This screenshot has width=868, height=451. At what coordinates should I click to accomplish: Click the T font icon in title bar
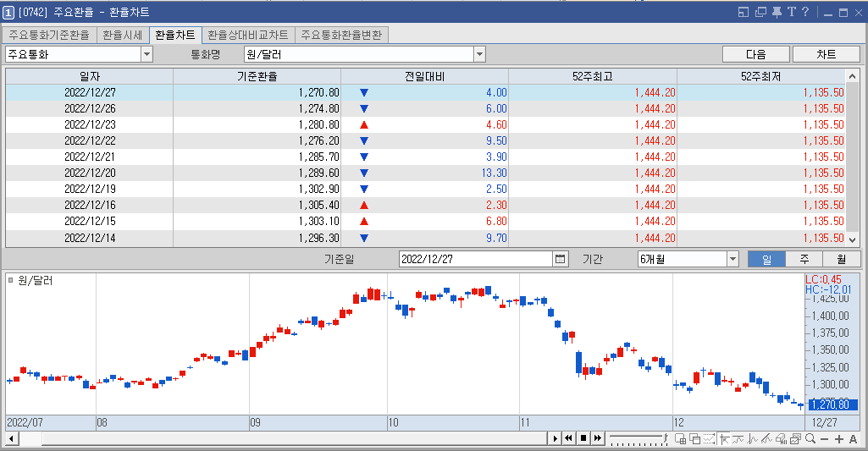tap(792, 12)
